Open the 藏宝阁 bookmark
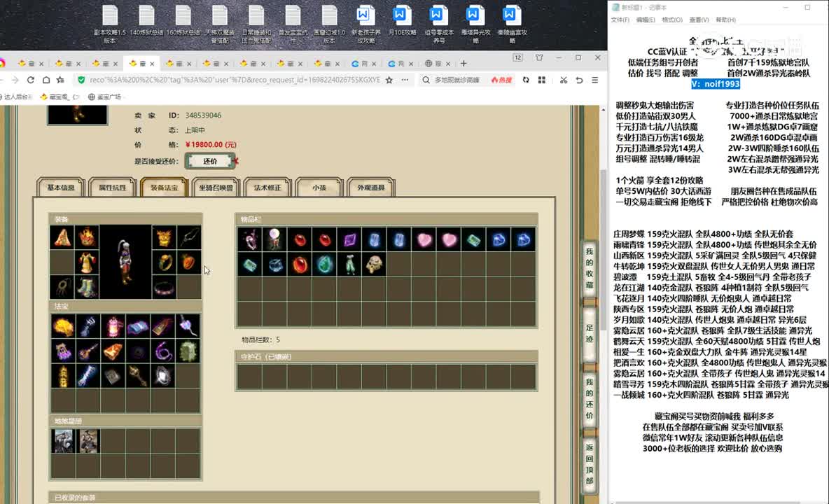The image size is (829, 504). tap(59, 97)
